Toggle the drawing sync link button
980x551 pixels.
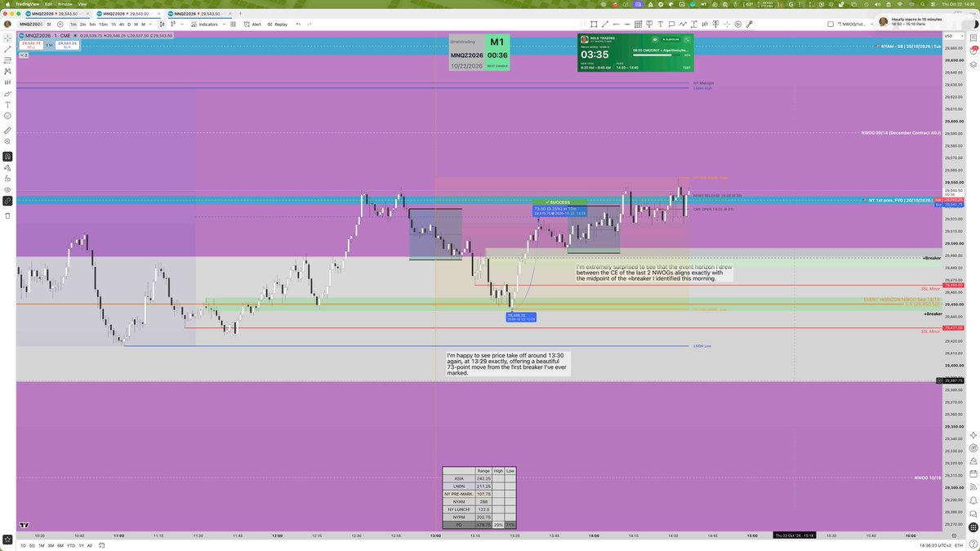(8, 200)
